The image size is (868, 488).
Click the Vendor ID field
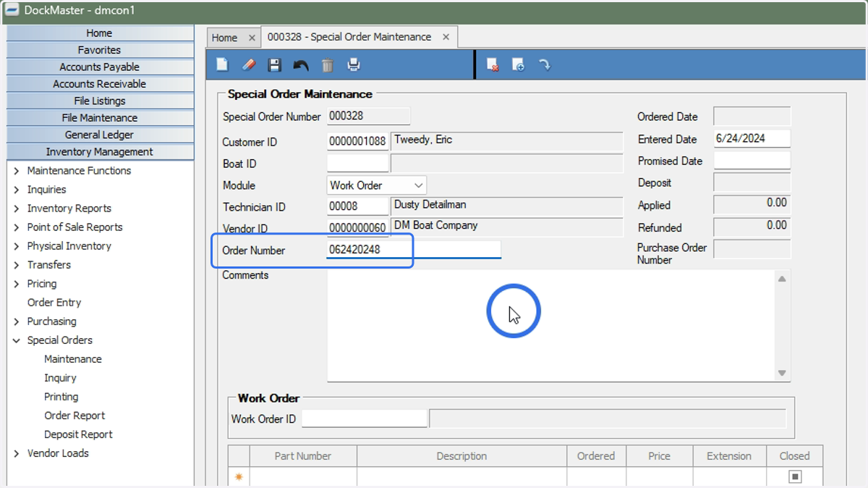tap(357, 229)
